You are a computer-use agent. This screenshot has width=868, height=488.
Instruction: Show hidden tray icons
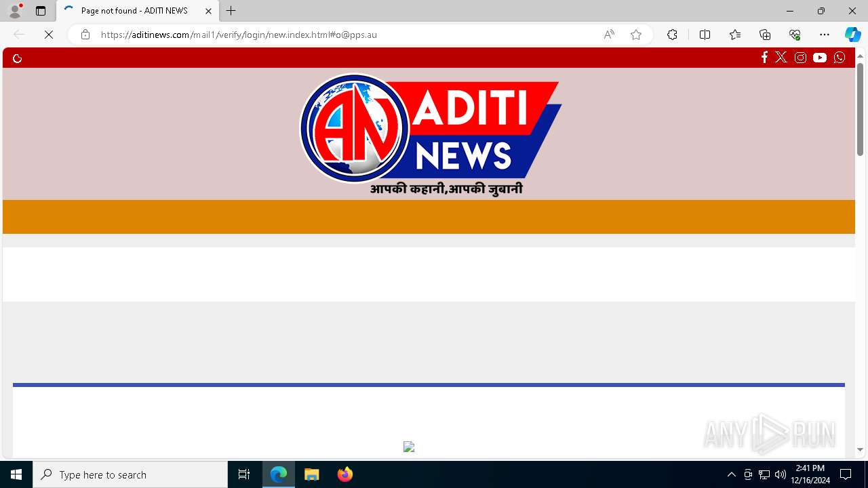[731, 474]
